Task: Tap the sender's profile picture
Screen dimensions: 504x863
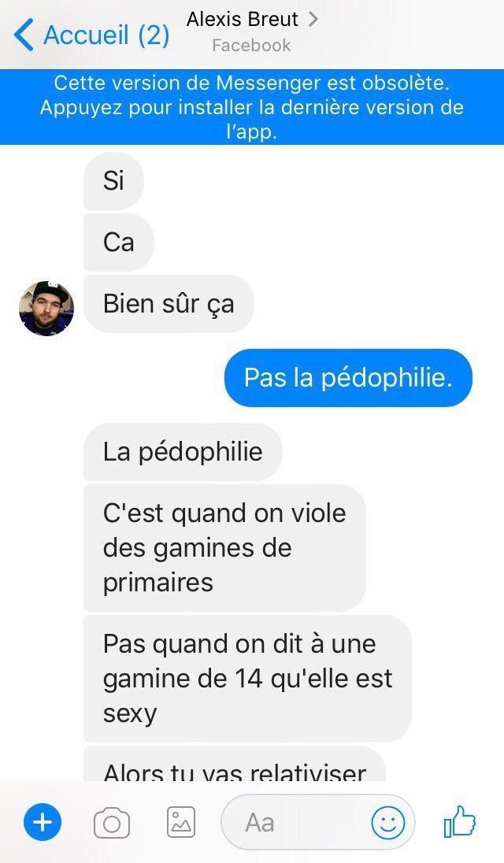Action: point(46,308)
